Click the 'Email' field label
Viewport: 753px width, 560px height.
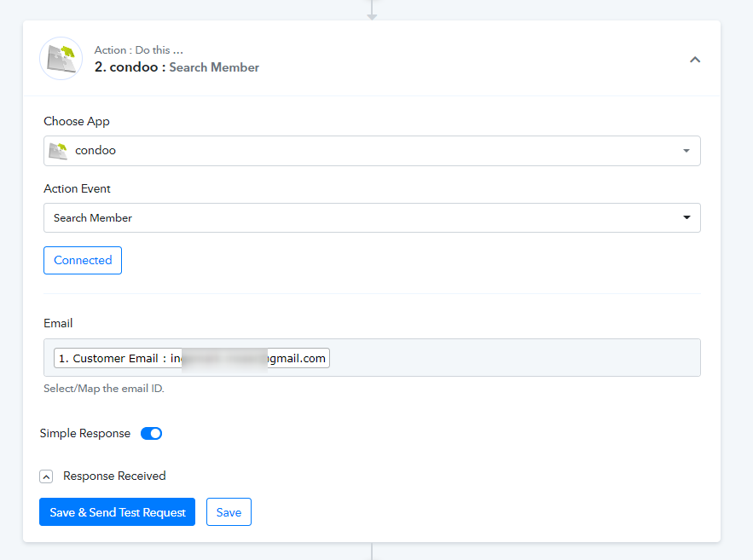[x=58, y=323]
